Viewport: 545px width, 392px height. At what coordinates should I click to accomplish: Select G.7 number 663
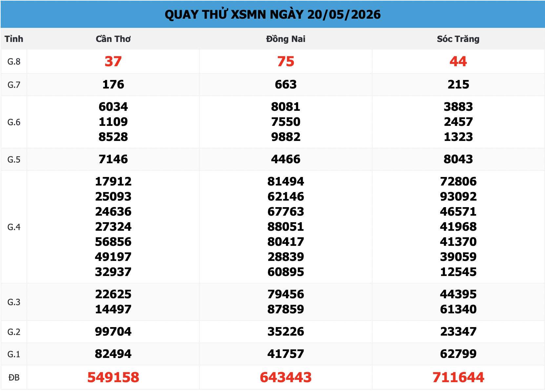(286, 85)
